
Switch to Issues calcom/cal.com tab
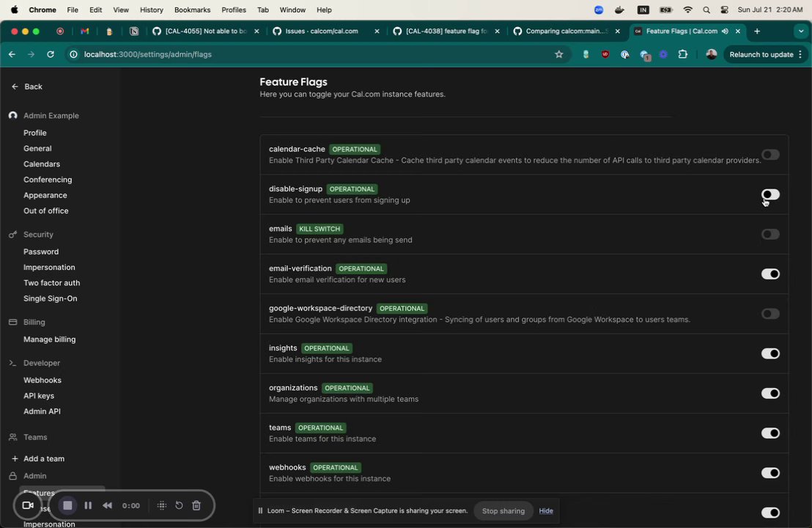pos(325,31)
